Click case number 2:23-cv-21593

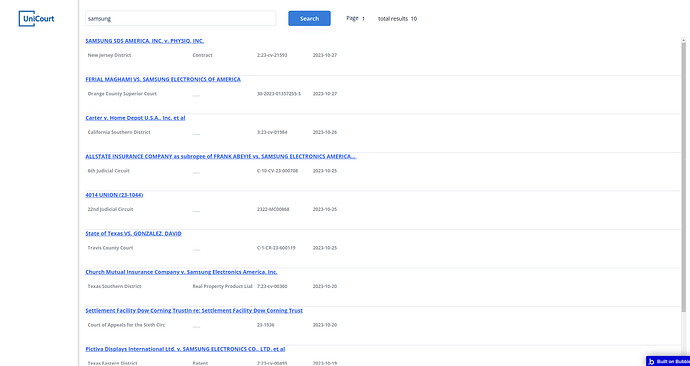tap(272, 55)
